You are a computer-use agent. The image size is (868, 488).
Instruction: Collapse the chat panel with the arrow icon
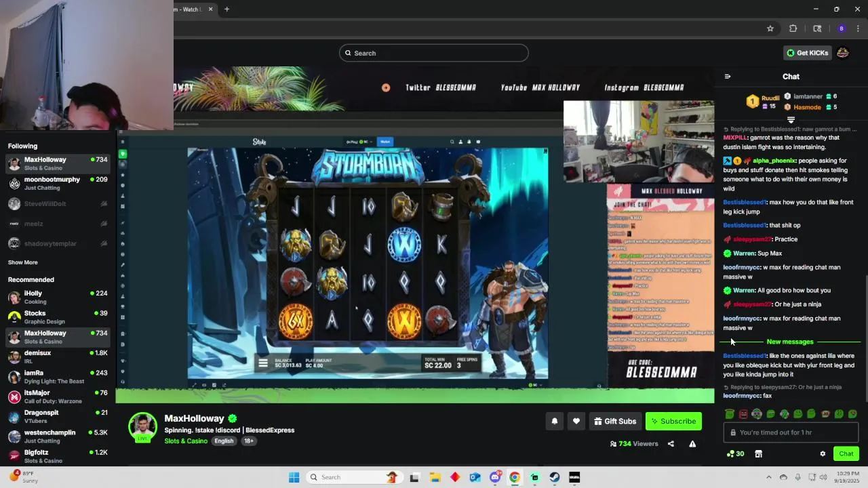[x=728, y=77]
